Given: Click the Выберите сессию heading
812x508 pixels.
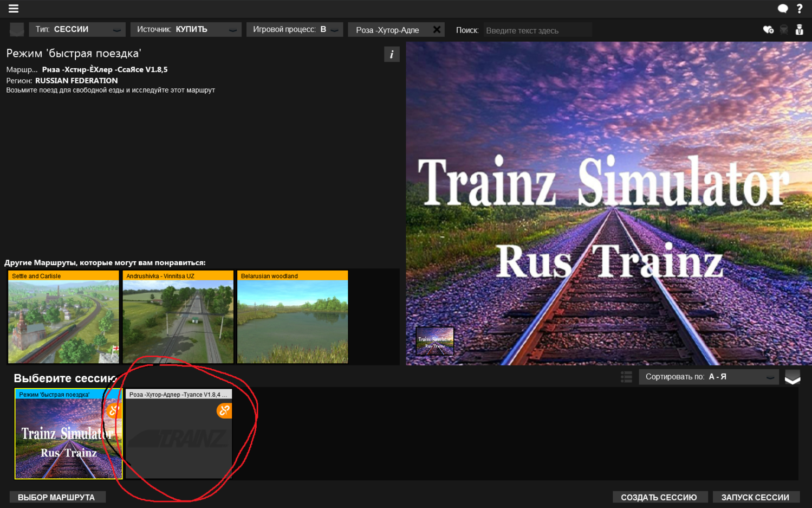Looking at the screenshot, I should click(65, 378).
